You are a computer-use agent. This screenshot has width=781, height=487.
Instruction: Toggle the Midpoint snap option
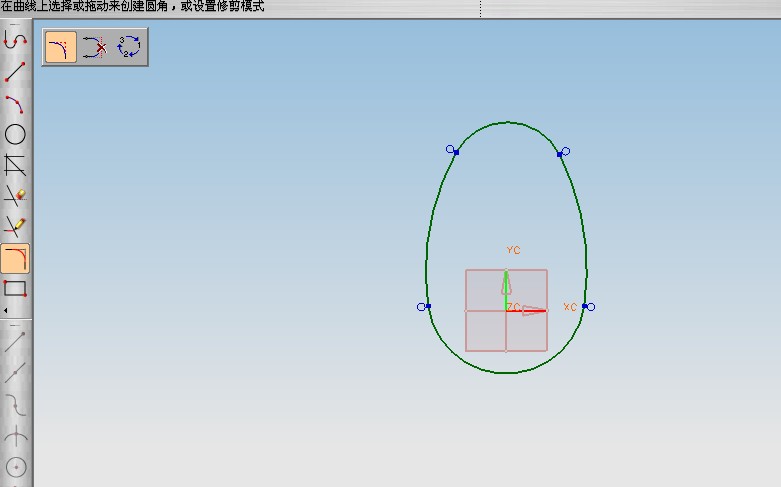[15, 373]
